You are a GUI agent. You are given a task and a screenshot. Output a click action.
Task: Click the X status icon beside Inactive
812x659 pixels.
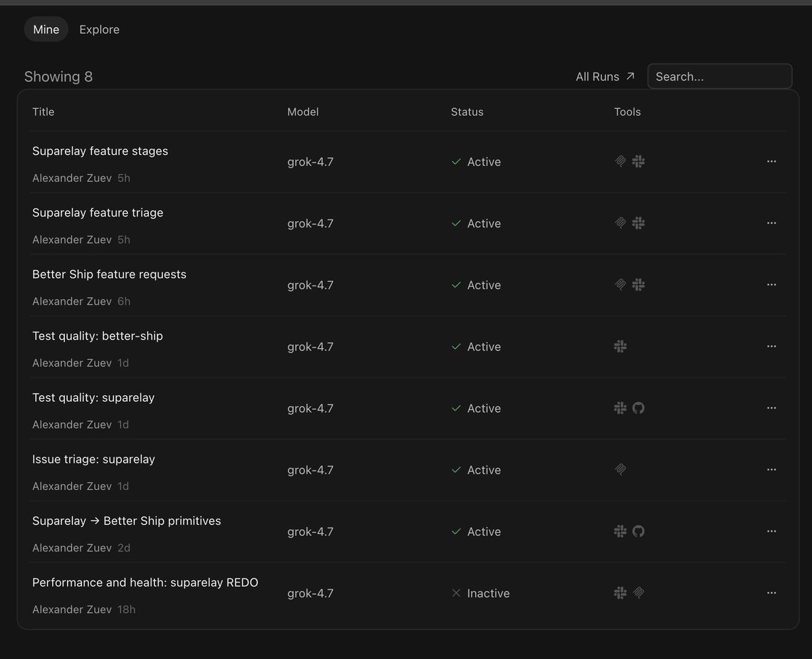[456, 593]
